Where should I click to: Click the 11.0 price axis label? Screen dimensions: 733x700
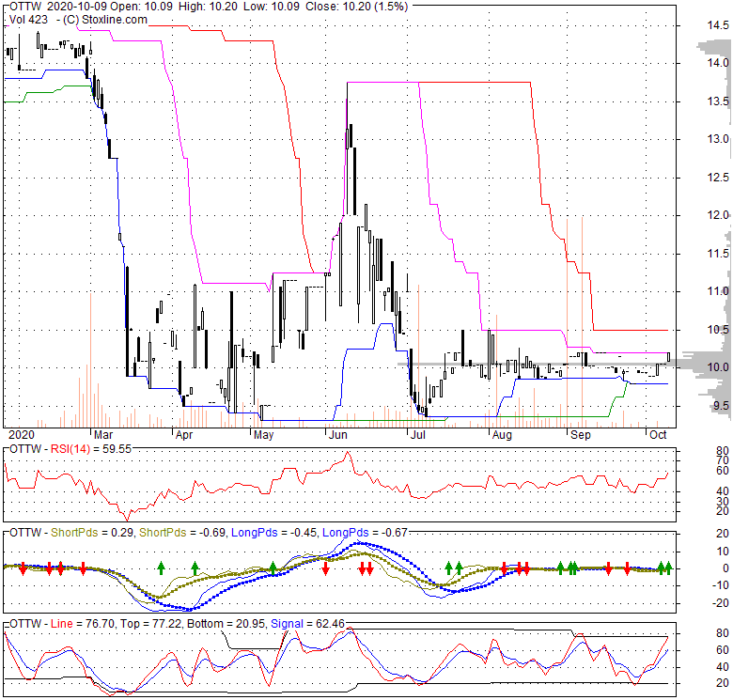click(718, 291)
